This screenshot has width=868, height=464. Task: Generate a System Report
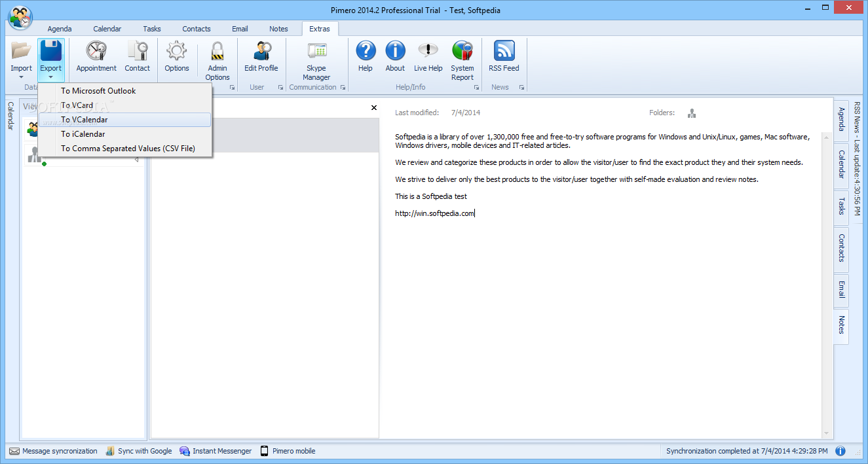point(462,60)
